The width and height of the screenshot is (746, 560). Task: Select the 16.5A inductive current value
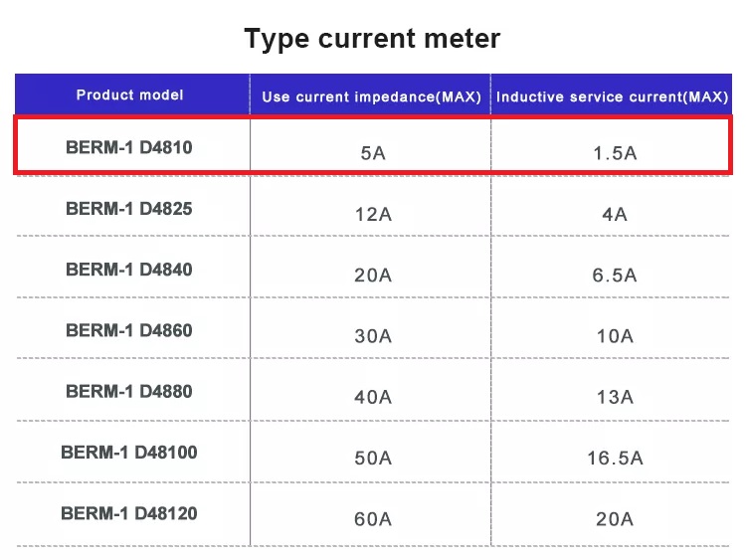click(615, 459)
